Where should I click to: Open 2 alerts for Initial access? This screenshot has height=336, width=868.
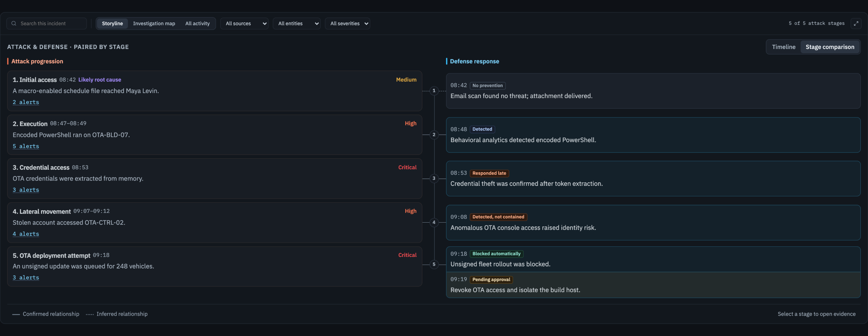pyautogui.click(x=26, y=102)
